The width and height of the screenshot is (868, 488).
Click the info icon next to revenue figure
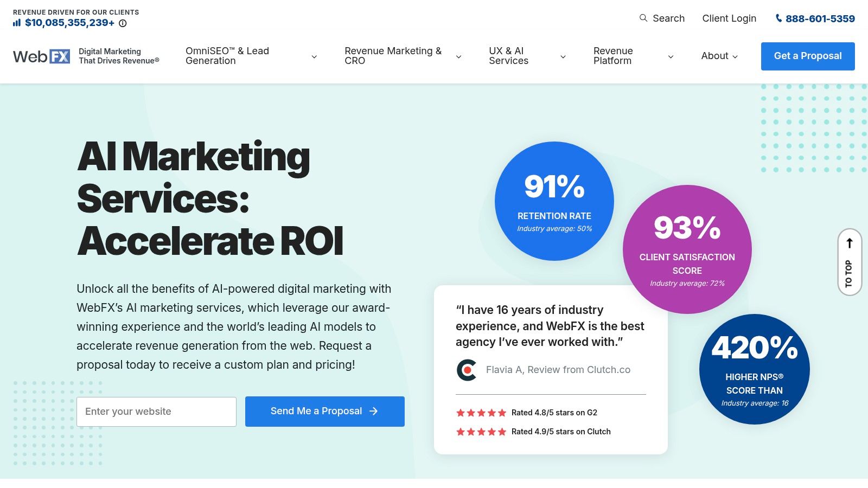point(123,23)
